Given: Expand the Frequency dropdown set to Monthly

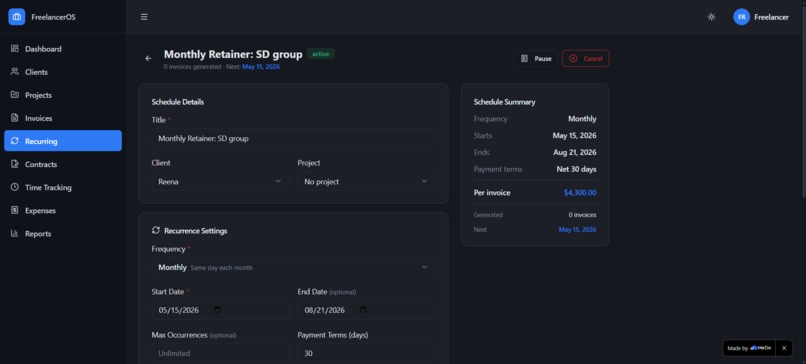Looking at the screenshot, I should click(x=293, y=267).
